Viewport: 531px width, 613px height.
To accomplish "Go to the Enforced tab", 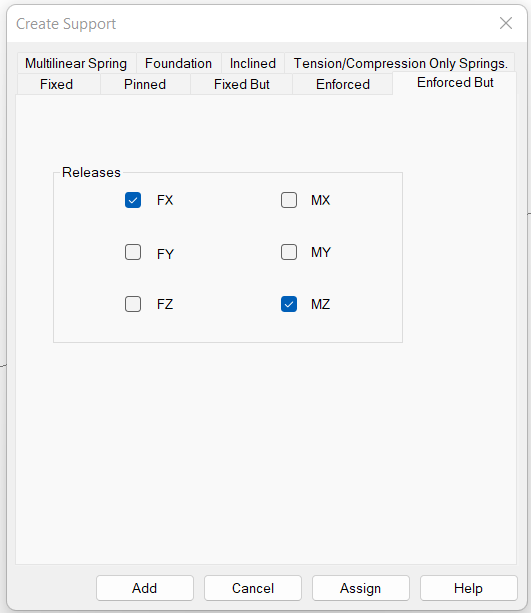I will [x=343, y=84].
